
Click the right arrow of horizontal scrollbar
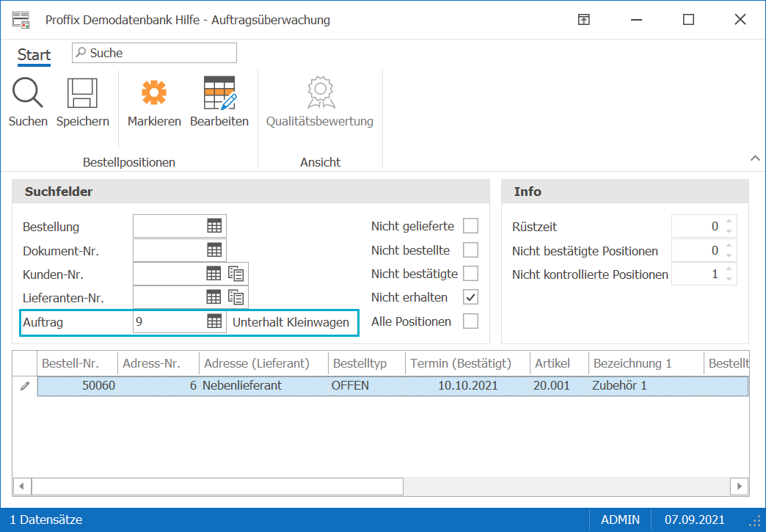(739, 487)
